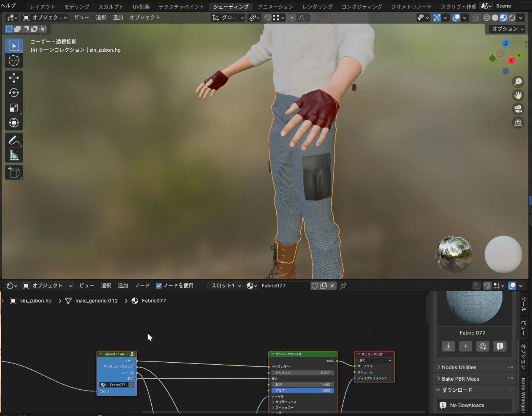Open the Node Wrangler sidebar tab
This screenshot has width=532, height=416.
(523, 395)
